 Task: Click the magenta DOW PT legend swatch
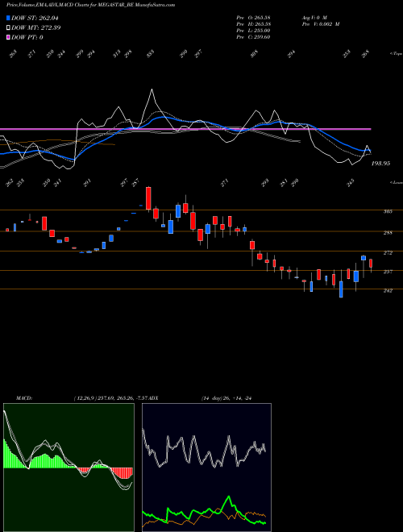pos(8,37)
